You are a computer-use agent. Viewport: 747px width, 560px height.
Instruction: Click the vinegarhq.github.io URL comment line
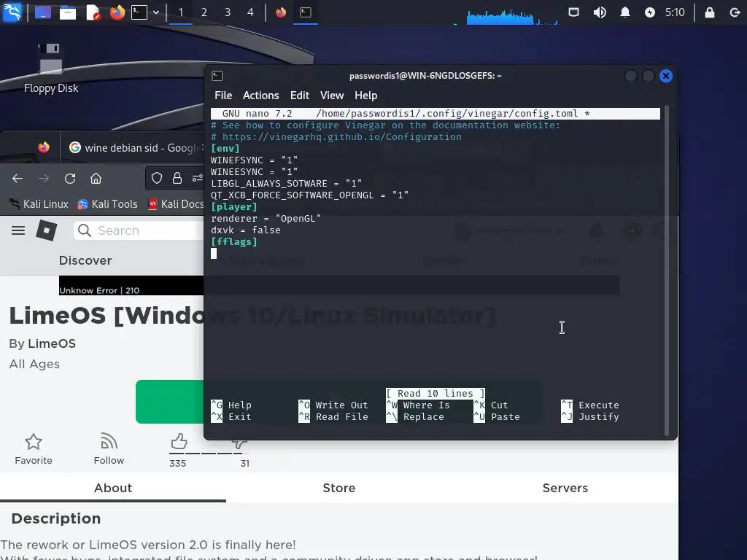pyautogui.click(x=336, y=136)
